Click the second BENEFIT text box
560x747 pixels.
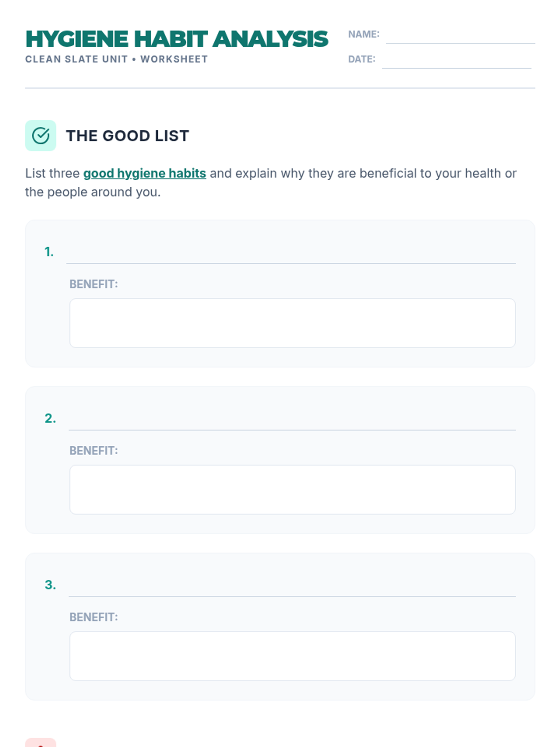293,490
